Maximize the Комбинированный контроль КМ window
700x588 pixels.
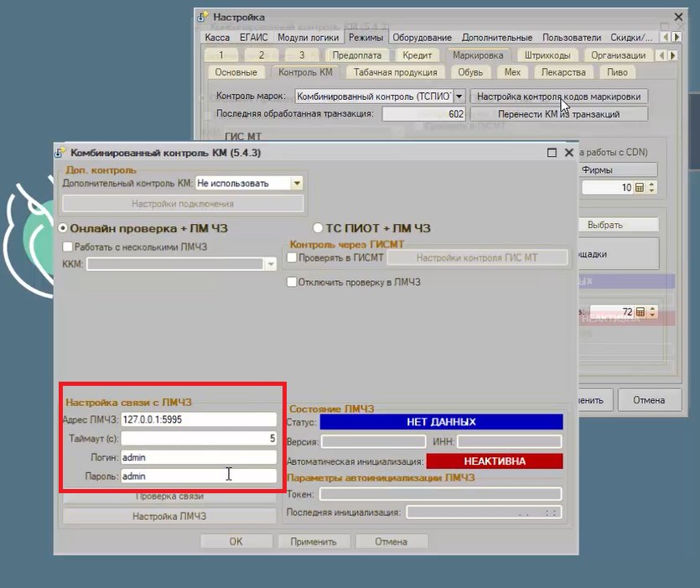click(552, 153)
